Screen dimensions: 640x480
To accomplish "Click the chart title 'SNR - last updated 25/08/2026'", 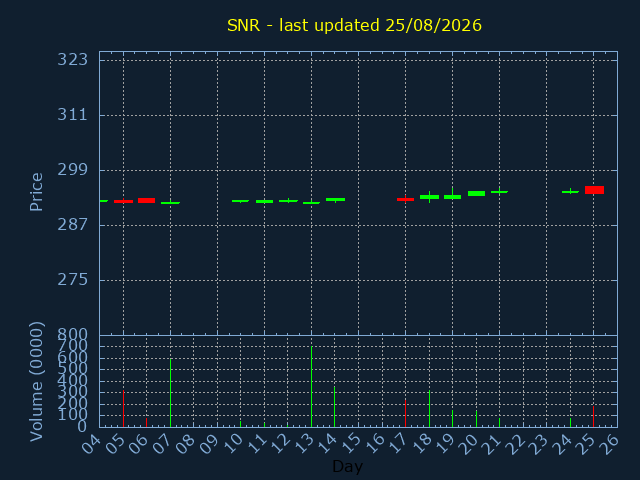I will tap(354, 25).
